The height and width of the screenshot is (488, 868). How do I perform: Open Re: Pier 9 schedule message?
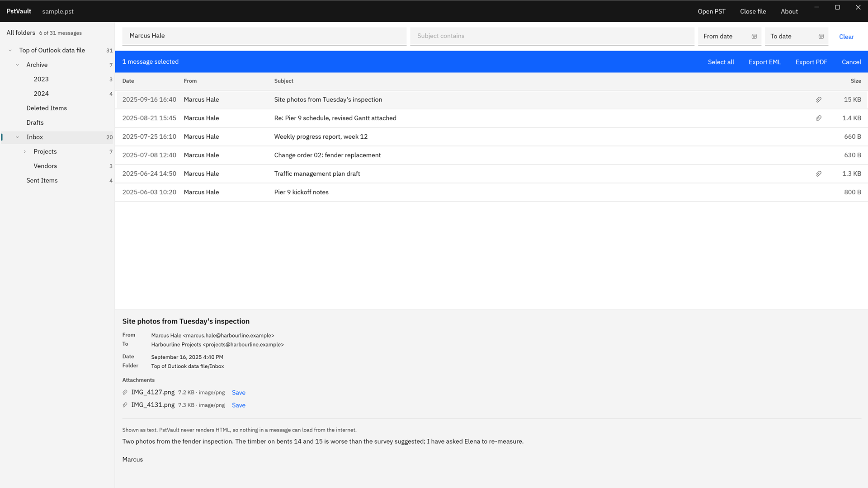pyautogui.click(x=491, y=118)
